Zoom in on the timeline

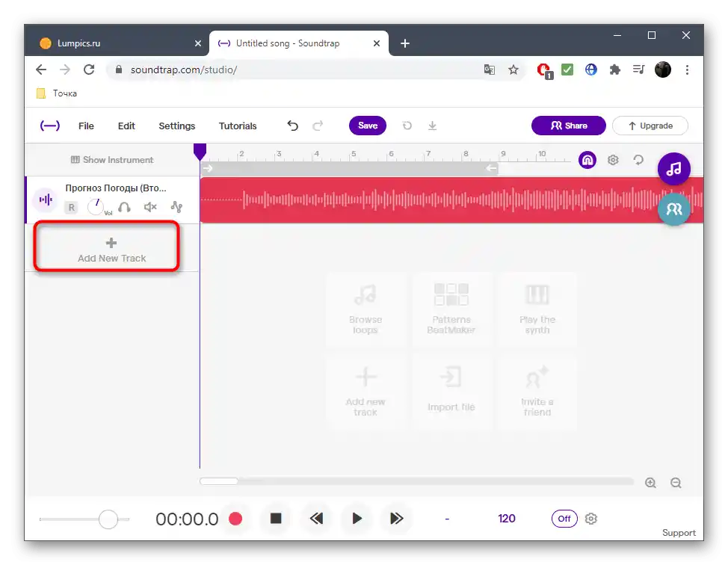pos(650,483)
